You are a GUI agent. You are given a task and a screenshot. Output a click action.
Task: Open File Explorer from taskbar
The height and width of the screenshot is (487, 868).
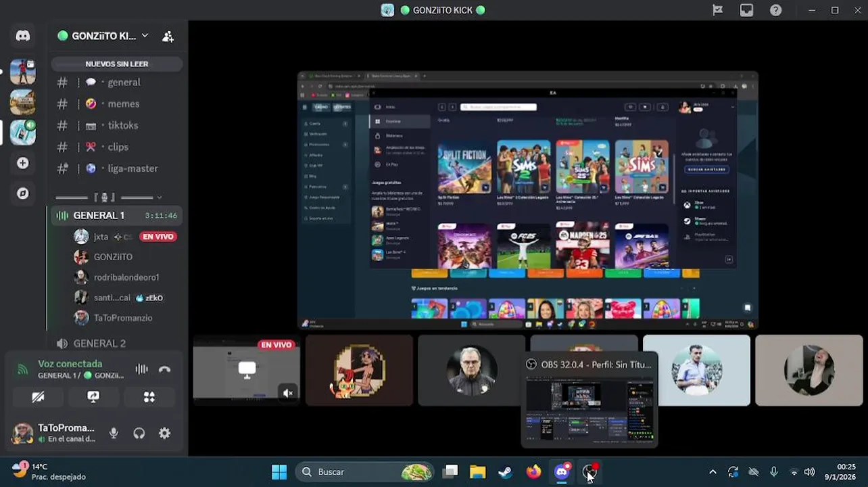pyautogui.click(x=478, y=472)
